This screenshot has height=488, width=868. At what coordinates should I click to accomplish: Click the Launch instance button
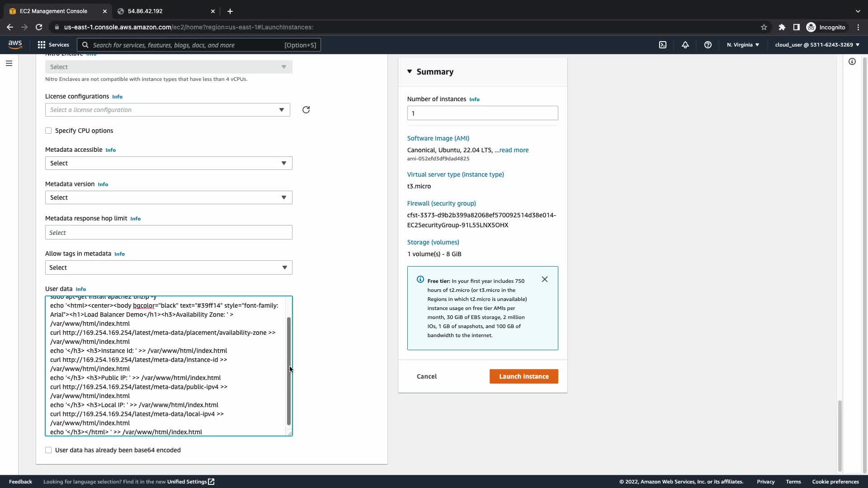tap(524, 376)
